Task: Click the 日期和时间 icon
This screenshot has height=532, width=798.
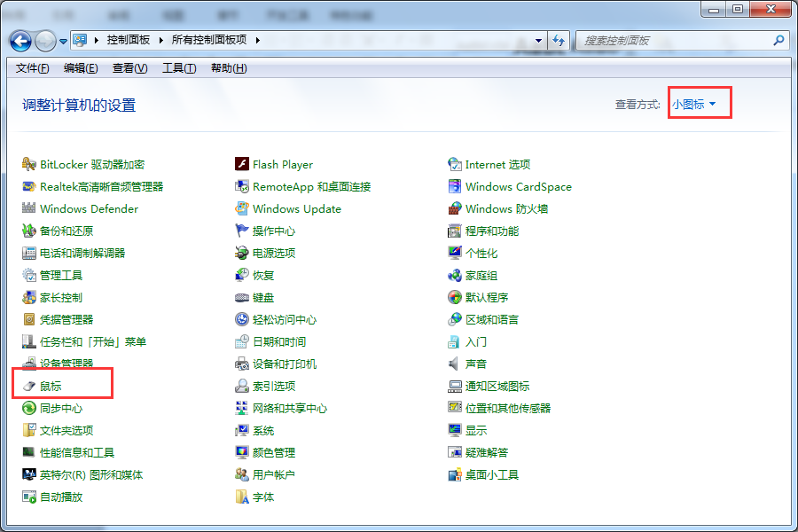Action: coord(242,341)
